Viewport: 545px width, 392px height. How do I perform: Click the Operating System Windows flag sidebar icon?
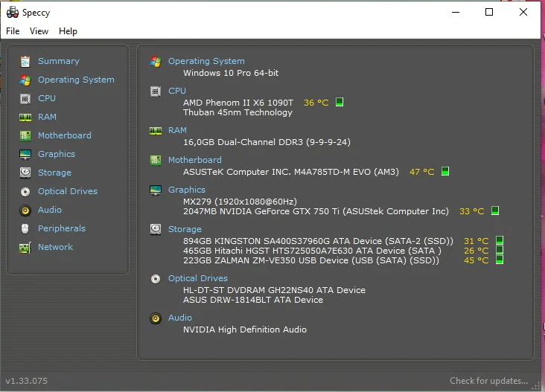coord(25,80)
